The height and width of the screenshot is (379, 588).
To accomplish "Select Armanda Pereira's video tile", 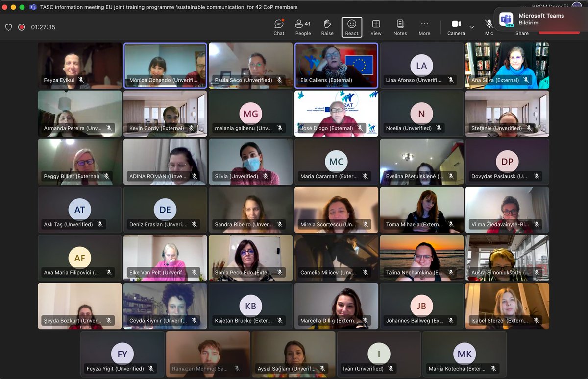I will (80, 114).
